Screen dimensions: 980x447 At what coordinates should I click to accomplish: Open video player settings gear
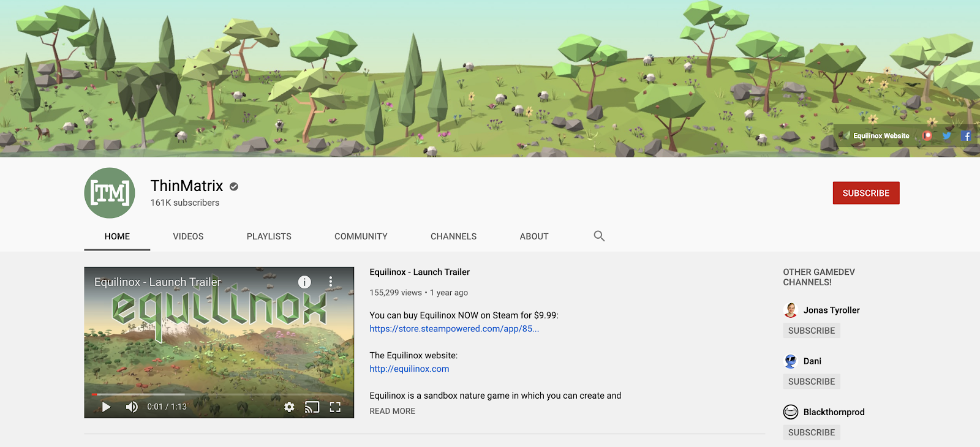tap(289, 407)
